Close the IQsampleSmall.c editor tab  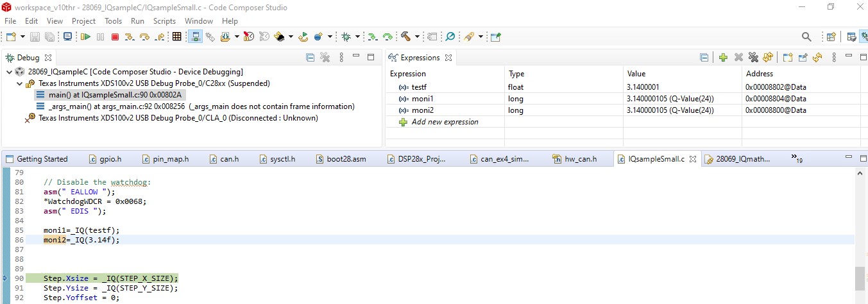pyautogui.click(x=693, y=159)
